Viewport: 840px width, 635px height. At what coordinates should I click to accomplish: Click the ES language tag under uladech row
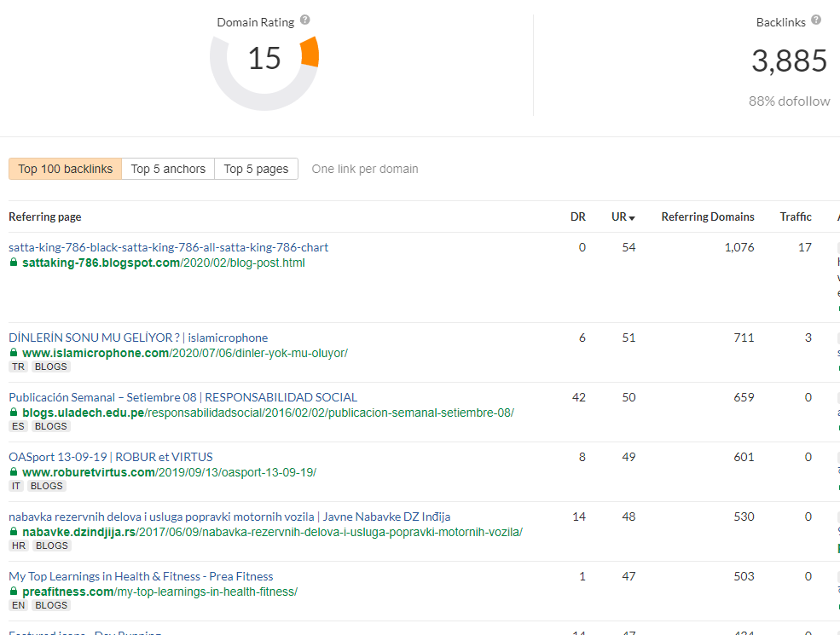click(x=18, y=426)
